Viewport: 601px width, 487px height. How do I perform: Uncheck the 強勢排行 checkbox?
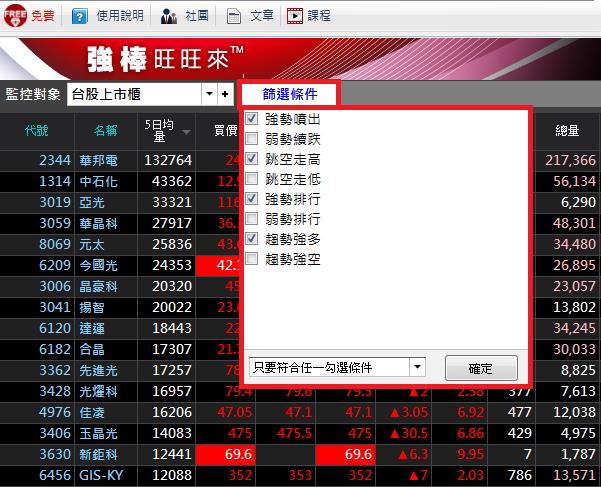(x=251, y=198)
